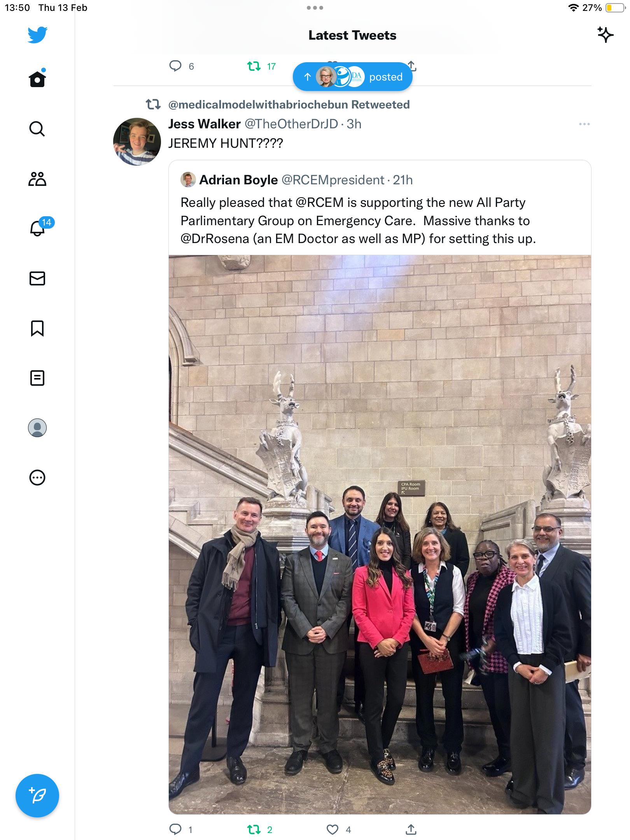630x840 pixels.
Task: Open Profile avatar icon in sidebar
Action: point(37,428)
